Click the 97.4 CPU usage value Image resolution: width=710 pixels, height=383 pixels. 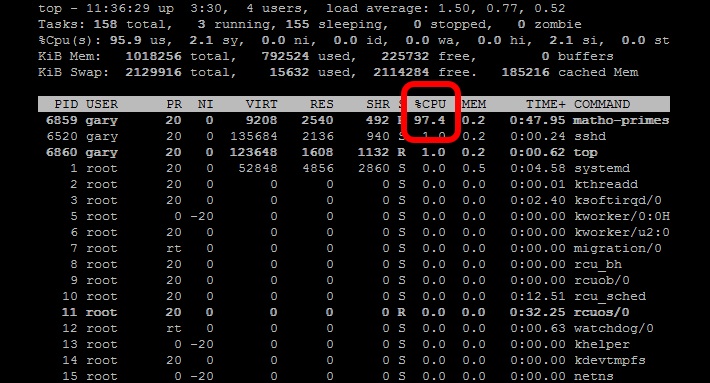pos(430,120)
